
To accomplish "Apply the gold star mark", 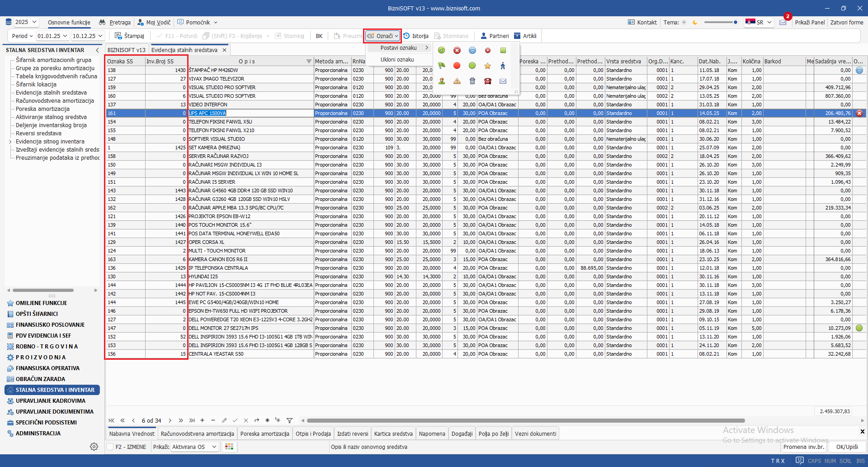I will (487, 66).
